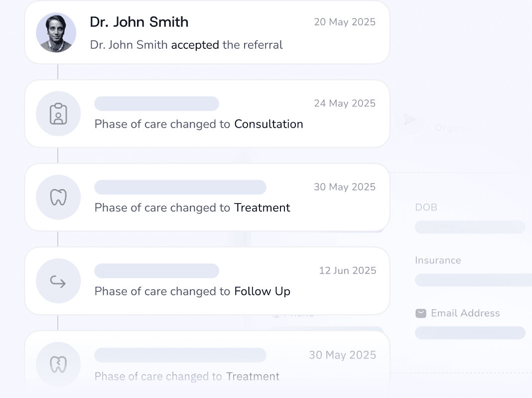Click the 20 May 2025 date label
This screenshot has width=532, height=398.
coord(345,22)
